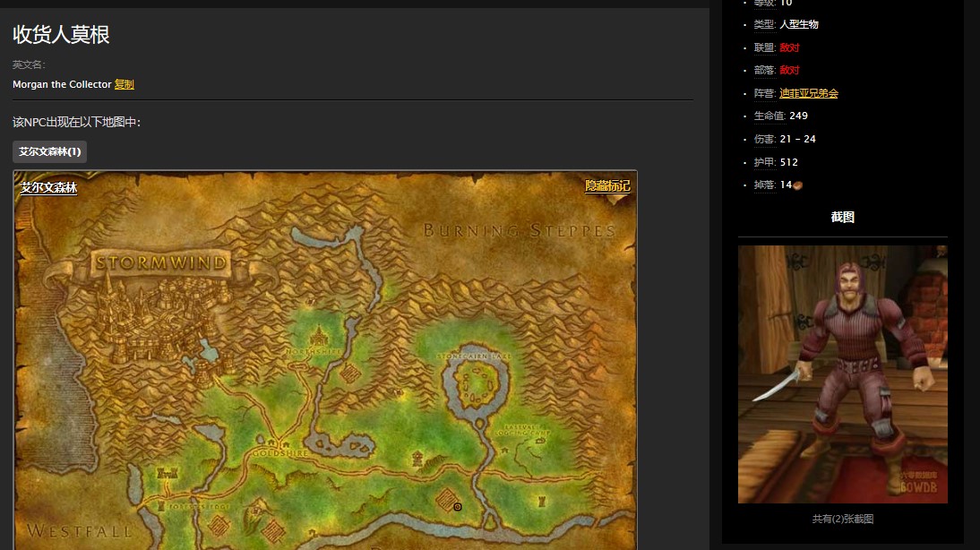Click the mine icon southeast of Northshire
980x550 pixels.
point(351,373)
